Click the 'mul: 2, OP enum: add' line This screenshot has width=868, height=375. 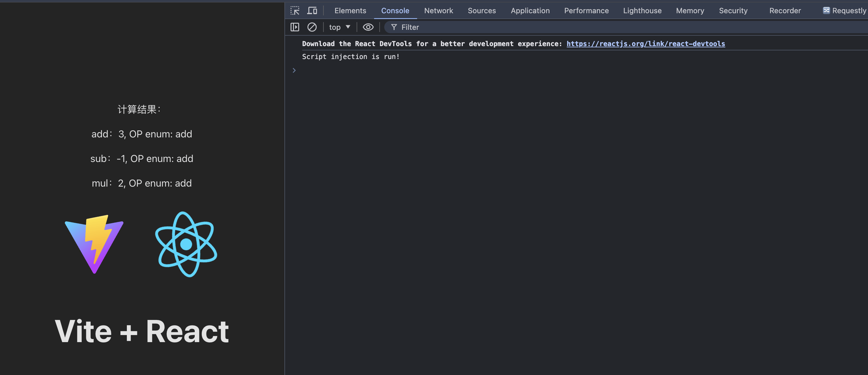pos(142,183)
